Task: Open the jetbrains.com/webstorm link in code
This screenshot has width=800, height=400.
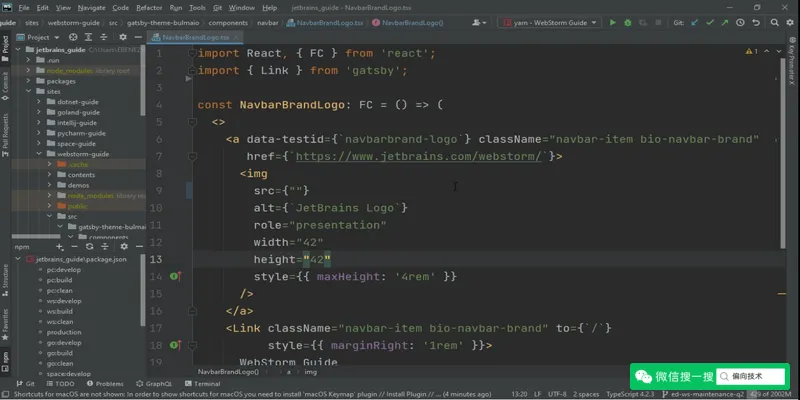Action: click(418, 156)
